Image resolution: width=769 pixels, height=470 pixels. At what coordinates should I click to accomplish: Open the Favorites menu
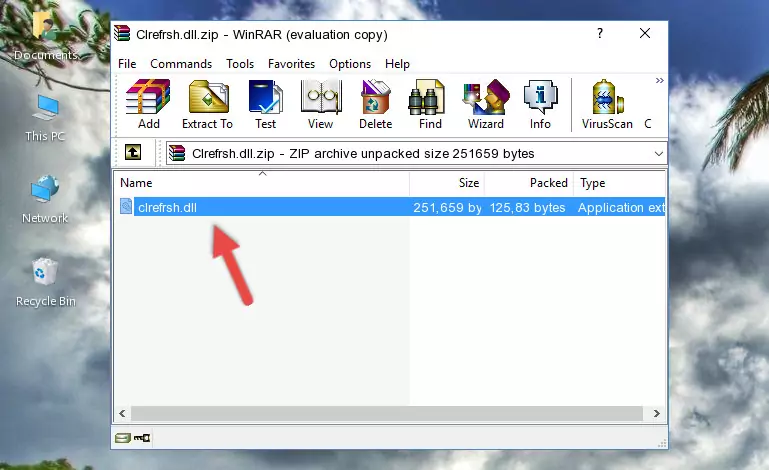coord(291,64)
